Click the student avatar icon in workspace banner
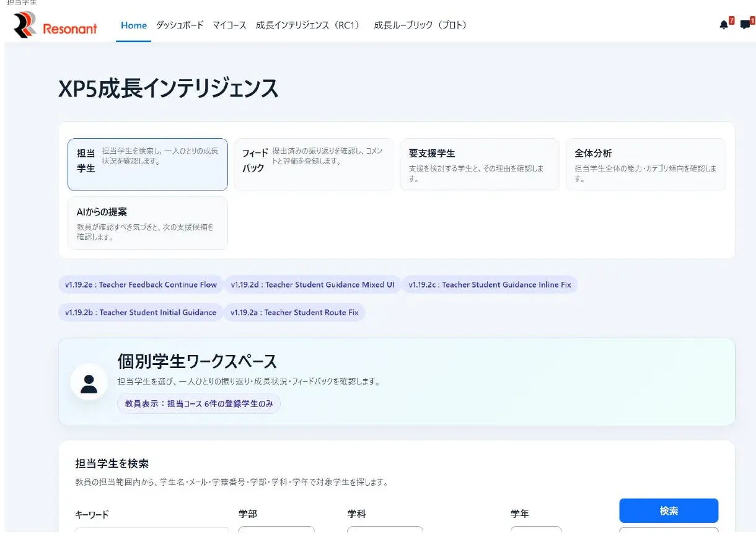The height and width of the screenshot is (539, 756). point(89,383)
